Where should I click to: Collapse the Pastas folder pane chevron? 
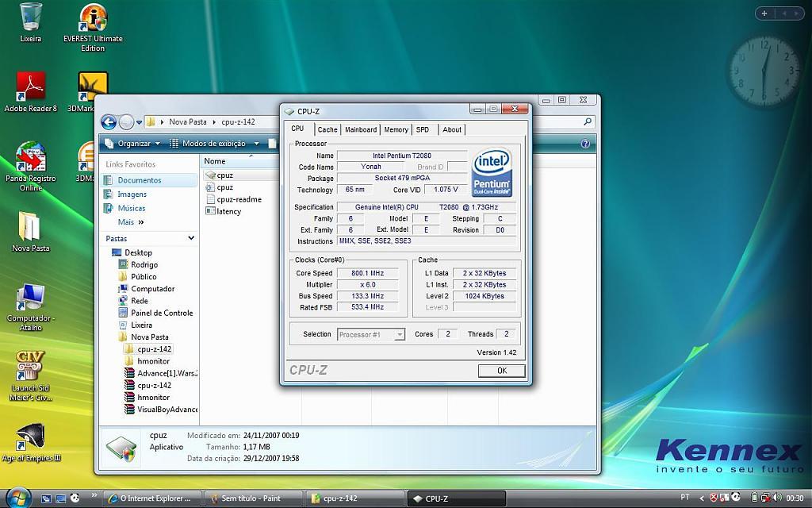pos(191,238)
